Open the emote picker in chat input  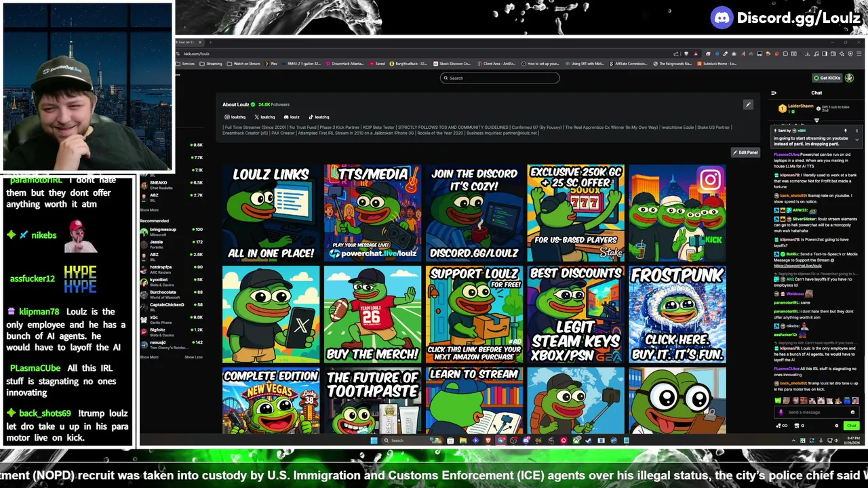click(852, 412)
